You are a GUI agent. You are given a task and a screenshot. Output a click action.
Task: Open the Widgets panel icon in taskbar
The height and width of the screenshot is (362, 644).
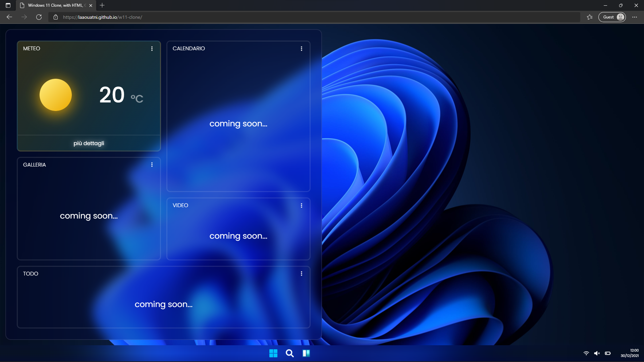pyautogui.click(x=306, y=353)
